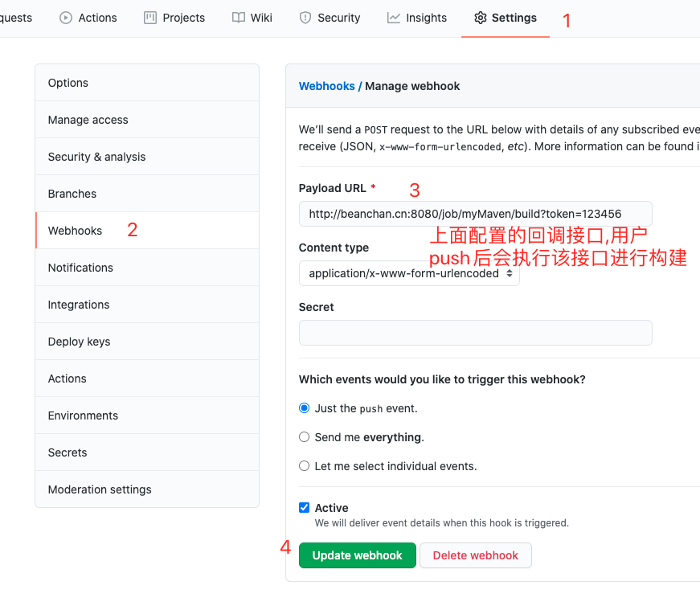This screenshot has width=700, height=610.
Task: Click the Projects board icon
Action: 150,18
